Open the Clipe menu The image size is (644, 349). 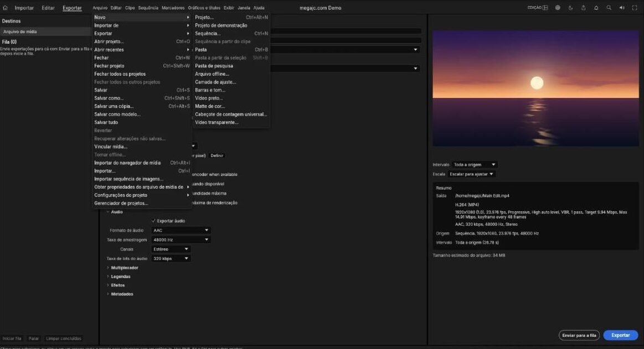pos(130,8)
